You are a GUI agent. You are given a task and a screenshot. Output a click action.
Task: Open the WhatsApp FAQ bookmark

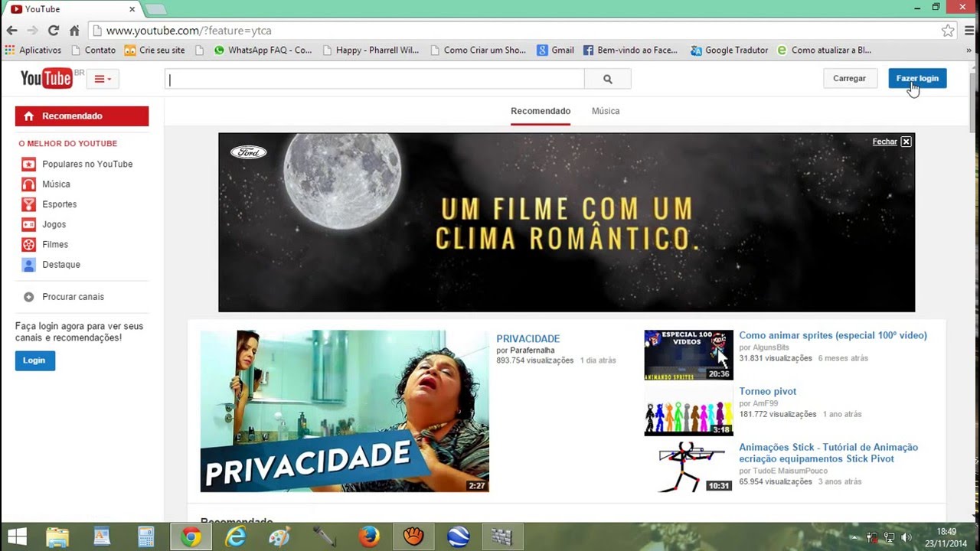pos(263,51)
